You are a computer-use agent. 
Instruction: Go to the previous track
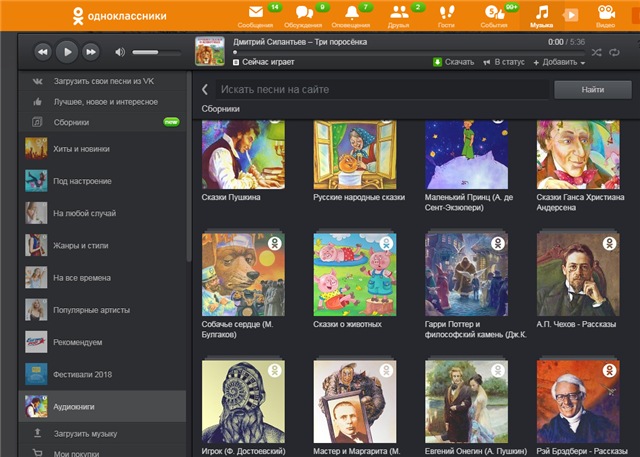point(43,51)
